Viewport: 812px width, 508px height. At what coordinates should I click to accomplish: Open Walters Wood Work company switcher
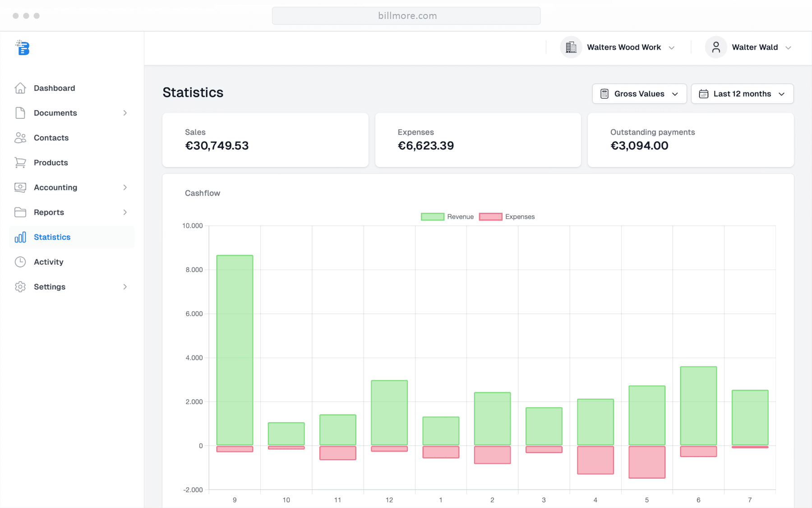tap(618, 47)
